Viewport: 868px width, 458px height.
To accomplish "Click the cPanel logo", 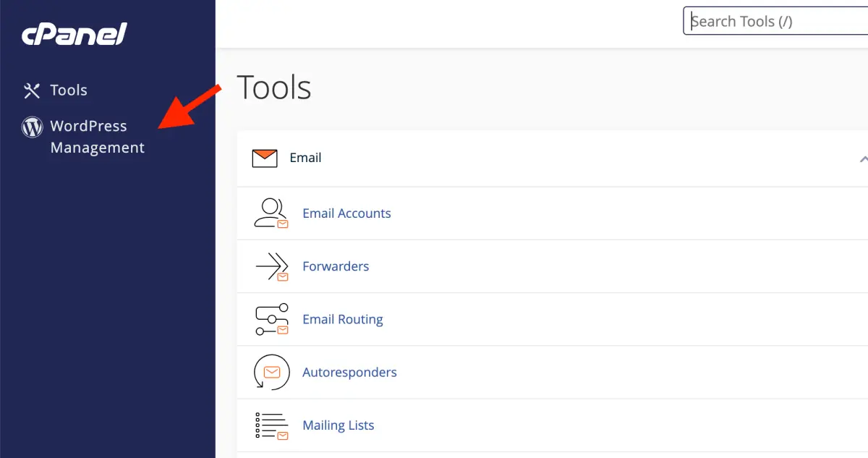I will pyautogui.click(x=72, y=33).
